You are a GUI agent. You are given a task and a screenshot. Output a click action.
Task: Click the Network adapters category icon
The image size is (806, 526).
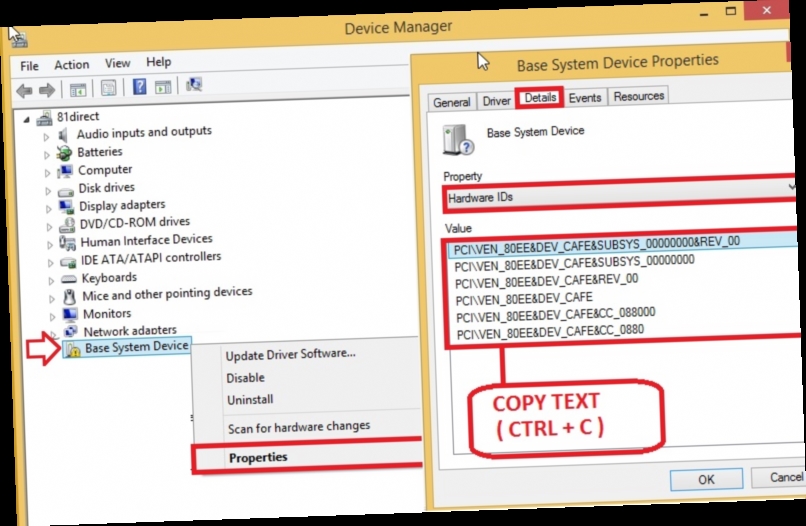70,331
